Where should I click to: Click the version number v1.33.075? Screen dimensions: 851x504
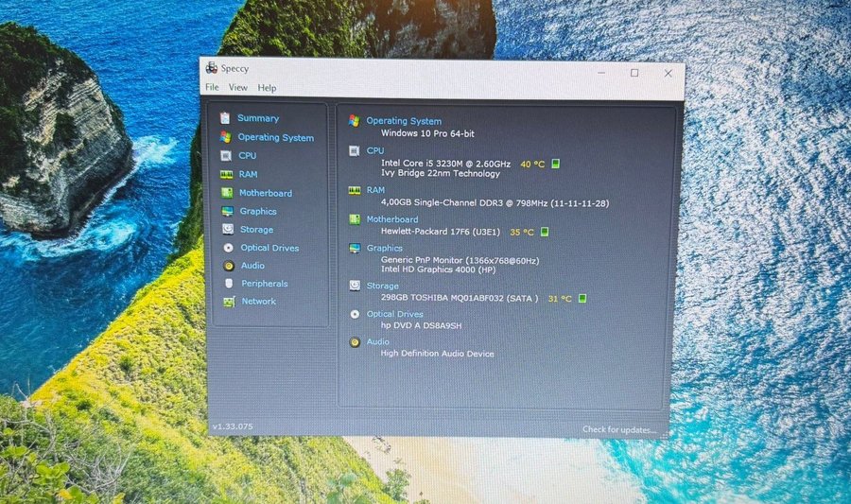tap(233, 426)
